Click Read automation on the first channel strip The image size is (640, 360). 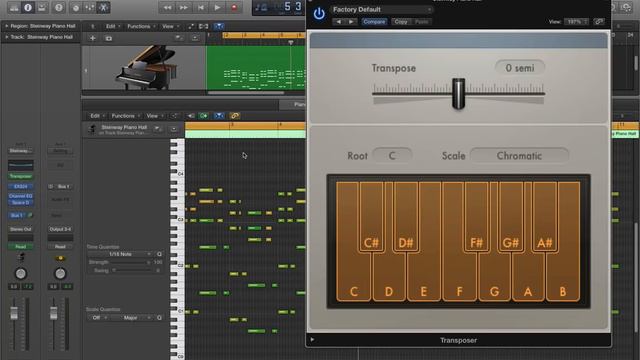pos(20,247)
